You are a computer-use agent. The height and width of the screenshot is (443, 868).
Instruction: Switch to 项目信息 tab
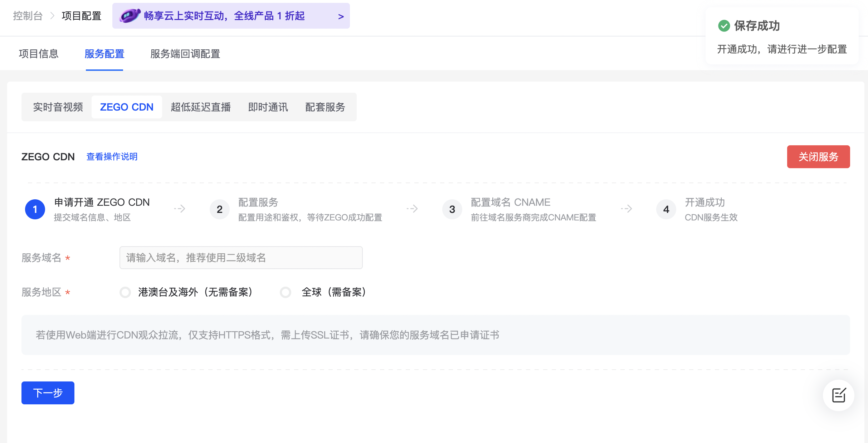tap(39, 54)
